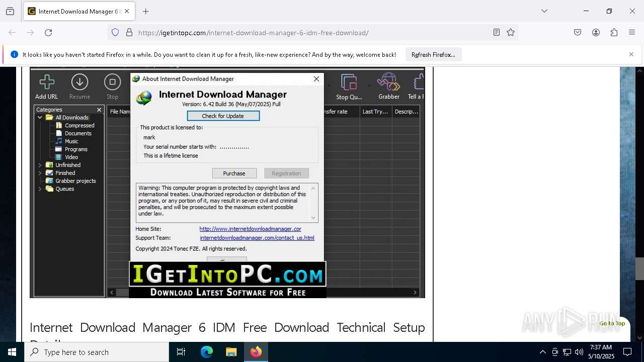Open the Firefox application menu
This screenshot has width=644, height=362.
point(632,33)
